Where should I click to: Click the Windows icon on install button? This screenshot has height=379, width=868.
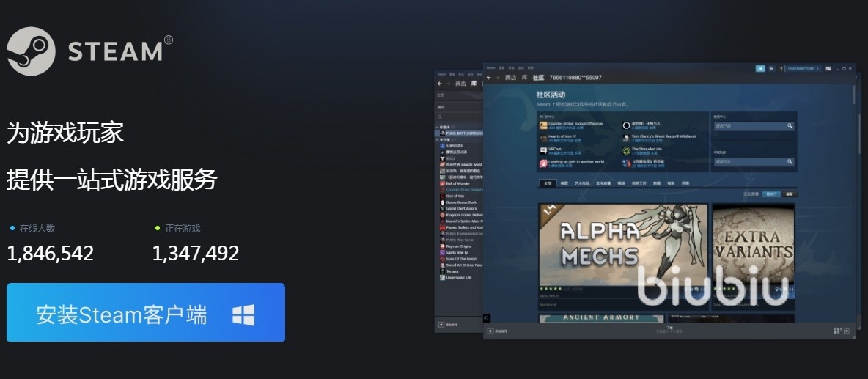(x=243, y=315)
